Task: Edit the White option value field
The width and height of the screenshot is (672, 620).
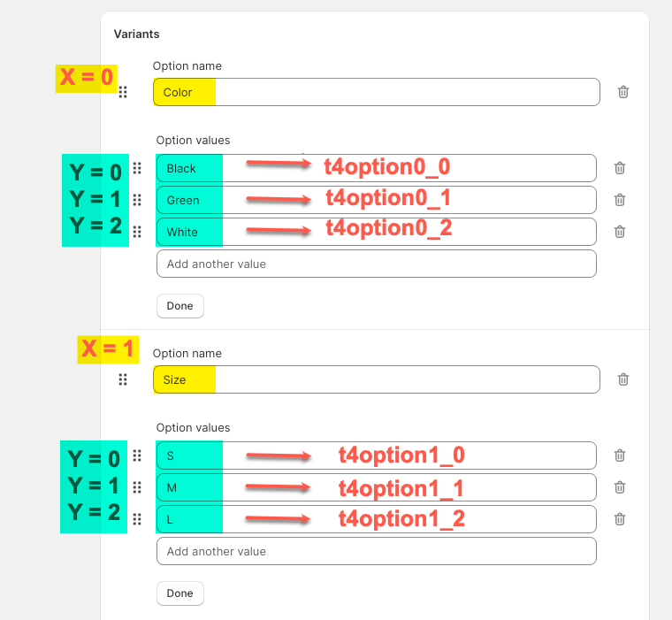Action: point(377,232)
